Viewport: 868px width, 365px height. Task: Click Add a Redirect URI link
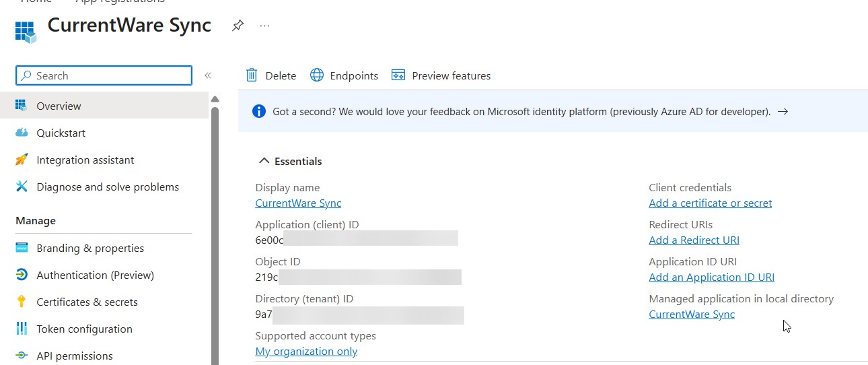[x=694, y=240]
